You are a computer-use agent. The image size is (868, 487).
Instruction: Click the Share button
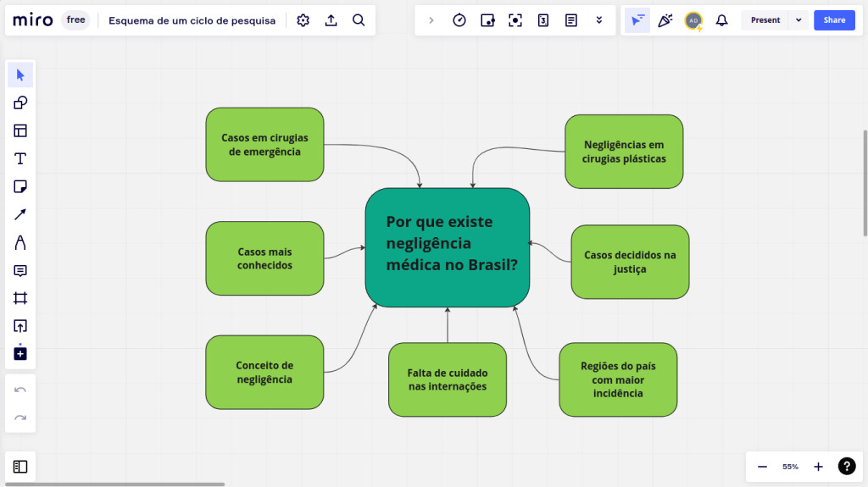(834, 20)
